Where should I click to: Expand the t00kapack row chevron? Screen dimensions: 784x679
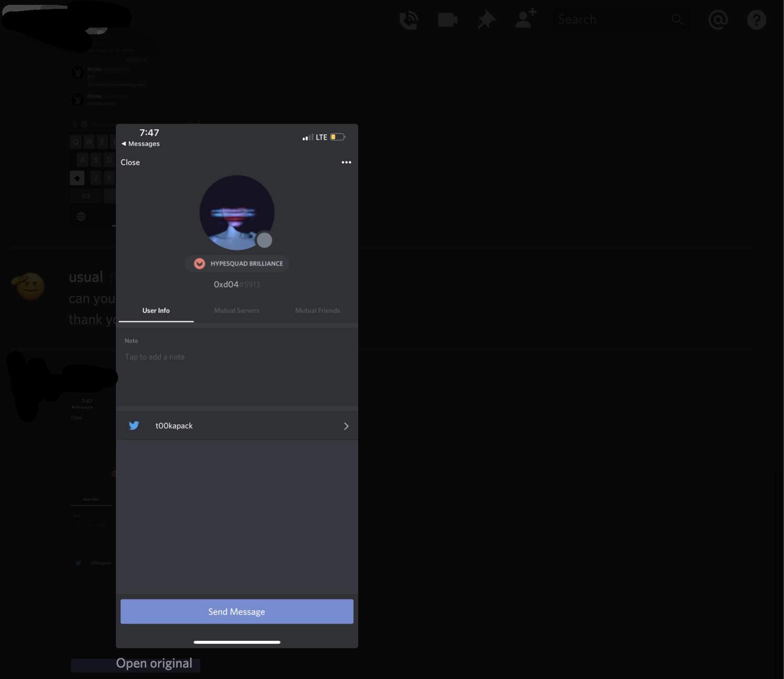point(346,426)
